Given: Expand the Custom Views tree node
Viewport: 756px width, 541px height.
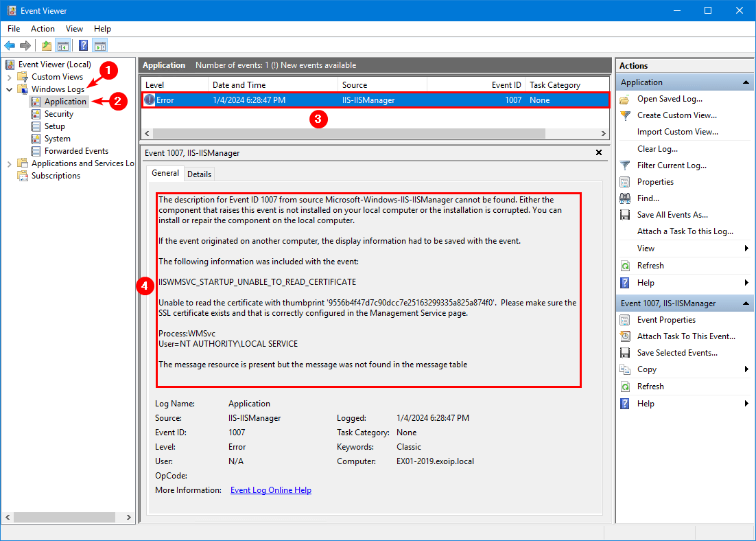Looking at the screenshot, I should (x=10, y=77).
